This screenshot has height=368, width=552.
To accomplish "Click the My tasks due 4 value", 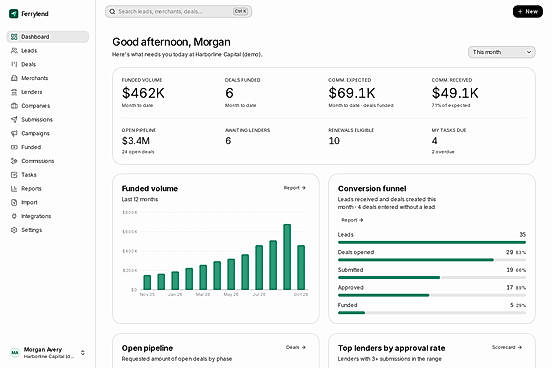I will [435, 141].
